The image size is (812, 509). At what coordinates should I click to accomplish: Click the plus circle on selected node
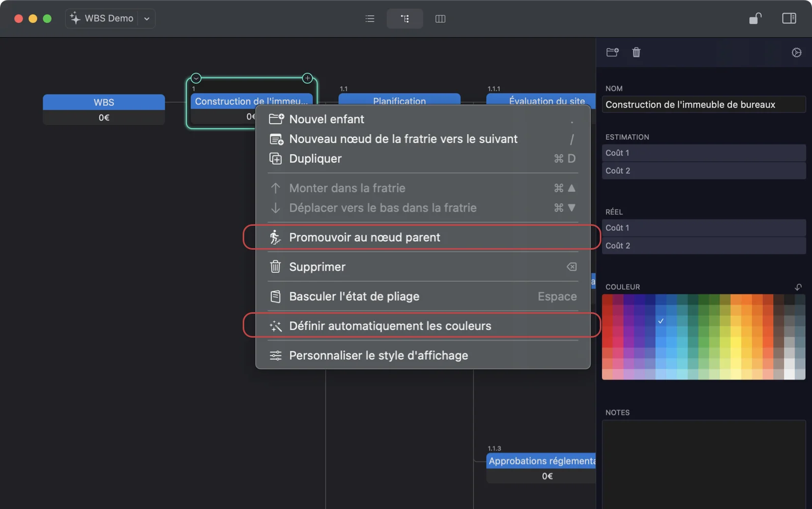click(x=307, y=78)
